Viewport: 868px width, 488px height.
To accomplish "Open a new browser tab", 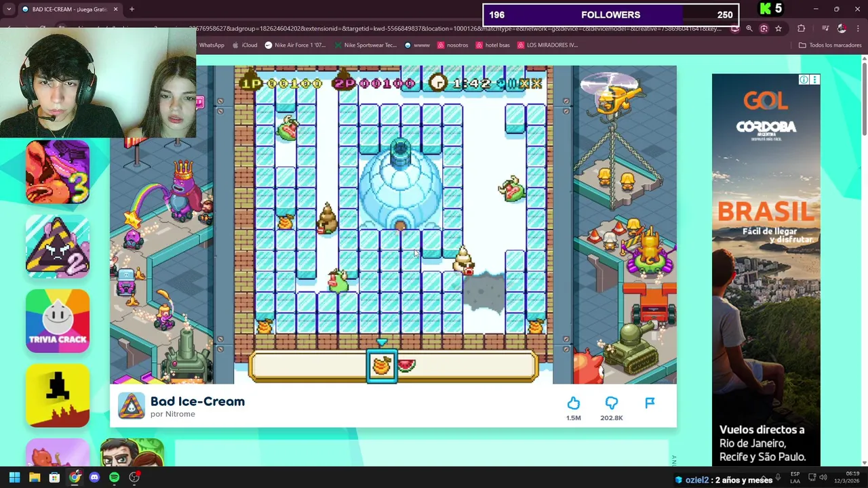I will tap(132, 9).
